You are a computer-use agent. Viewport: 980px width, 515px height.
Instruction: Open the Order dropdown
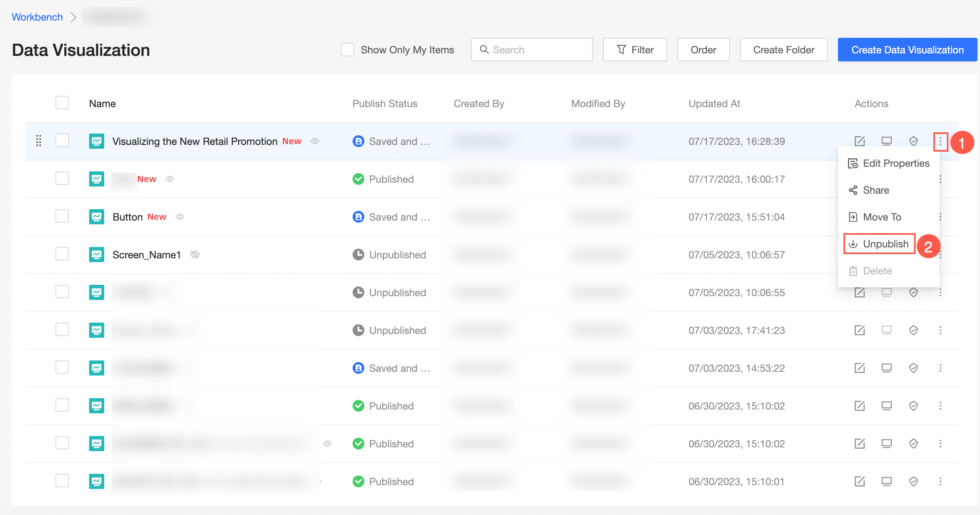point(703,50)
